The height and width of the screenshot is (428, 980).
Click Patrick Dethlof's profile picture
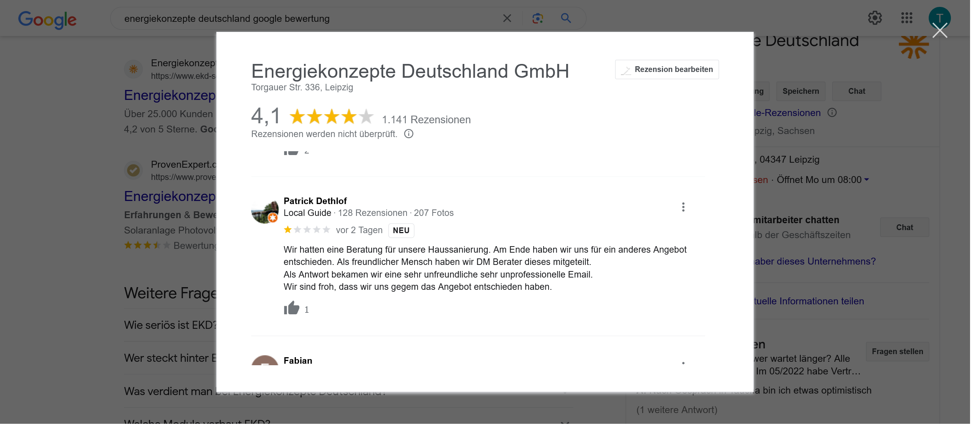265,211
